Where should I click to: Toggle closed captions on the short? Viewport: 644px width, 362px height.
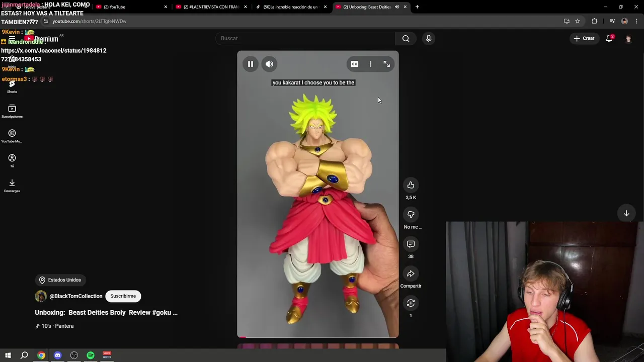(354, 64)
